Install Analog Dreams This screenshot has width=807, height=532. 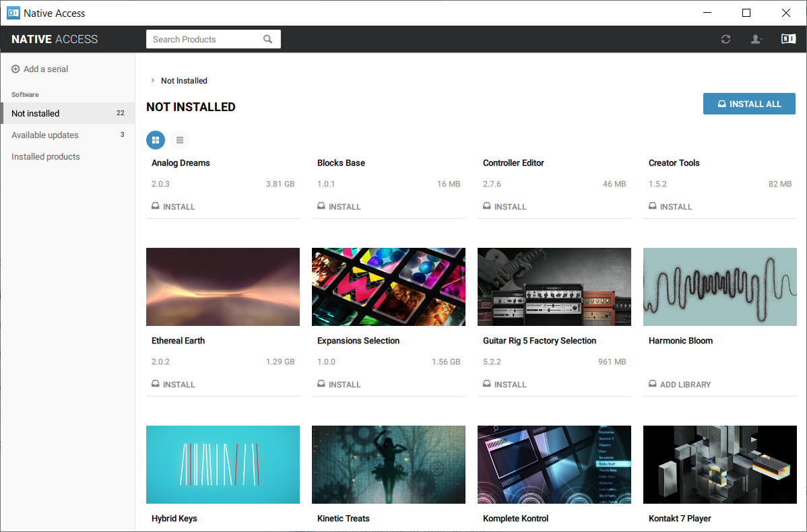click(173, 206)
